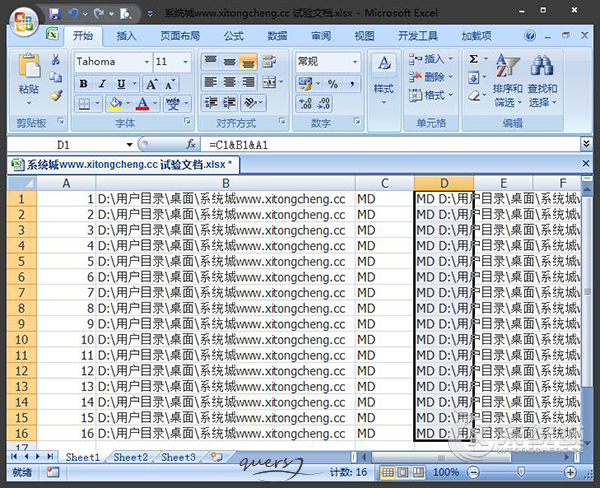Decrease decimal places

(324, 104)
